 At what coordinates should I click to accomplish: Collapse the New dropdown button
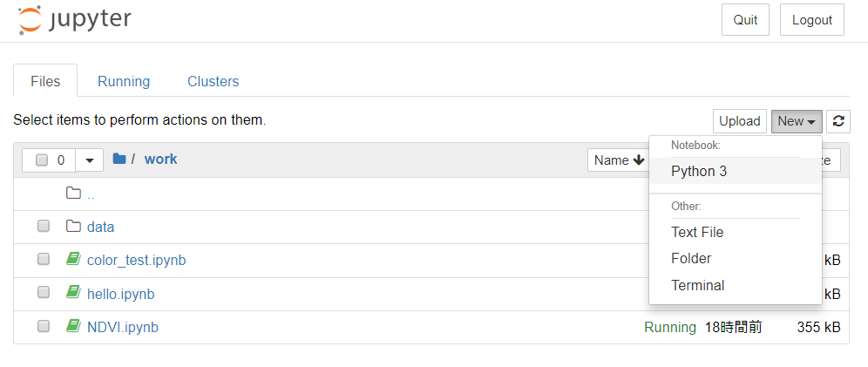point(797,121)
